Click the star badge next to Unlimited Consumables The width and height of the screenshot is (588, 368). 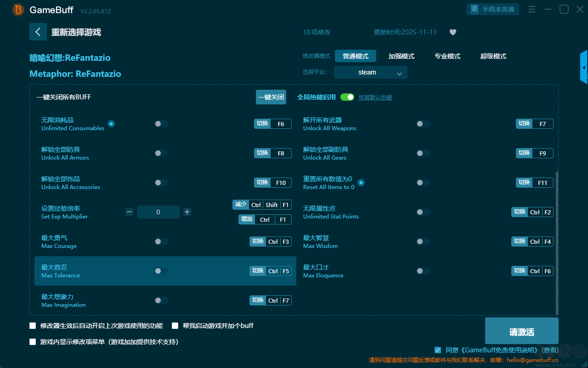(x=111, y=124)
